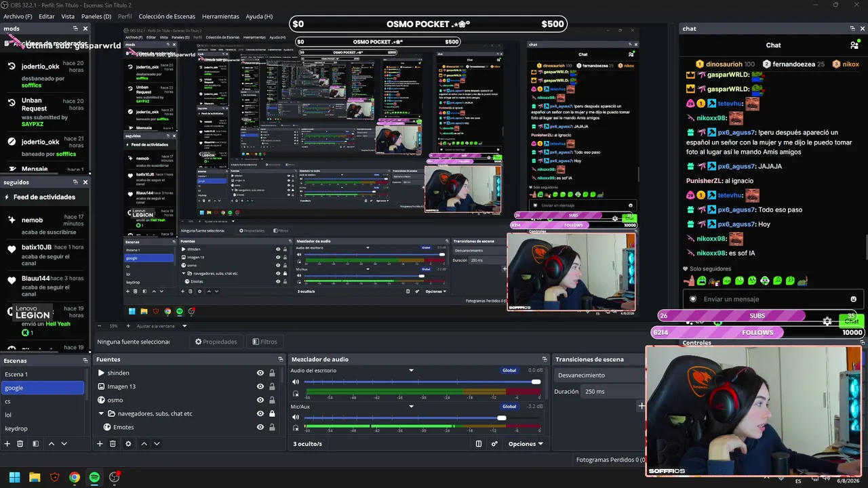This screenshot has width=868, height=488.
Task: Click the monitoring icon under Mic/Aux
Action: pos(296,428)
